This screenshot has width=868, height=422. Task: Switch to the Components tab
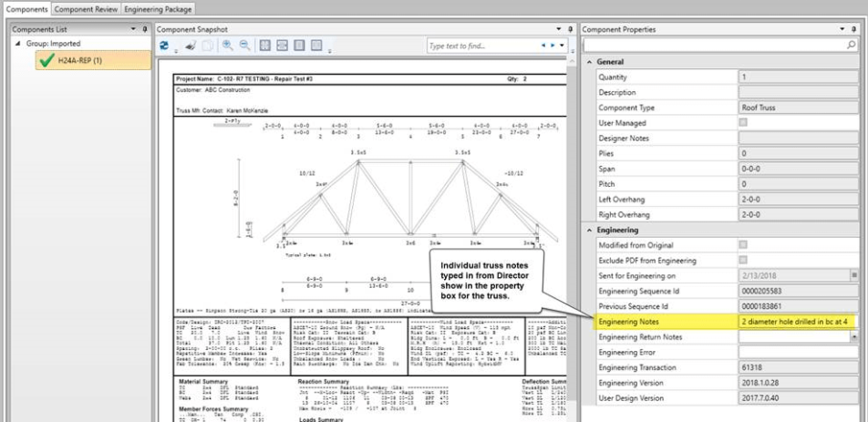pyautogui.click(x=26, y=9)
